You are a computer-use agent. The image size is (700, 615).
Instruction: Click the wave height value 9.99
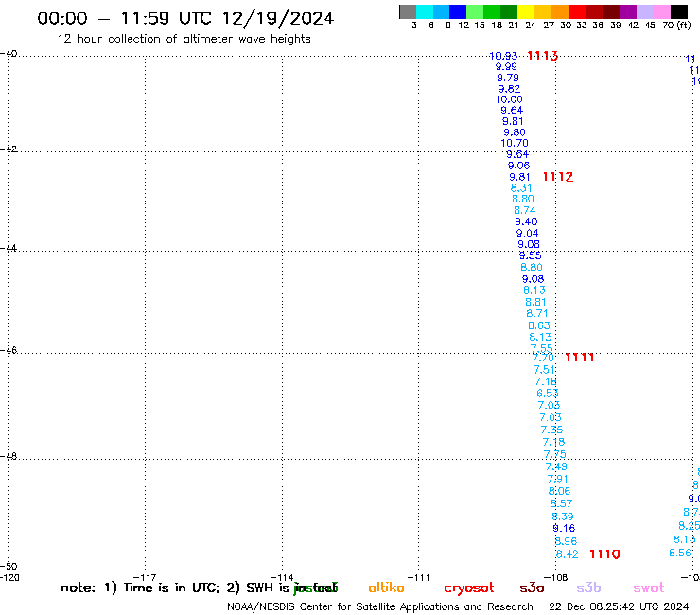point(506,66)
